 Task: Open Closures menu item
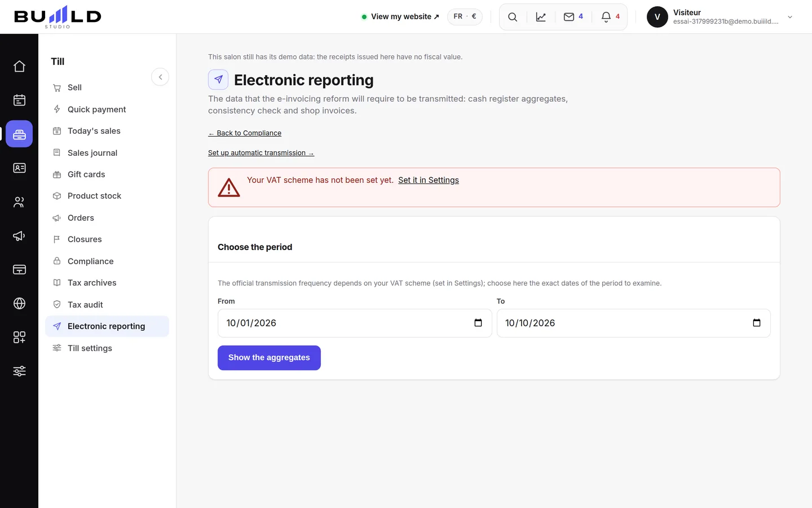[x=107, y=239]
